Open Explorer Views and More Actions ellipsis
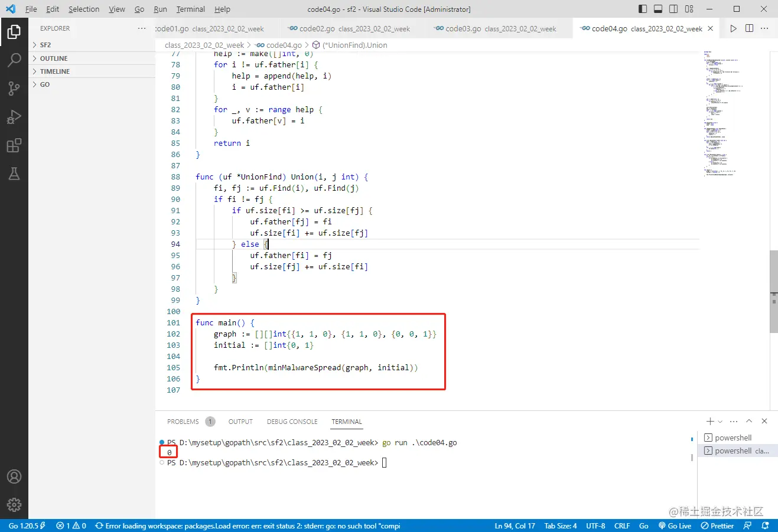The height and width of the screenshot is (532, 778). tap(141, 28)
